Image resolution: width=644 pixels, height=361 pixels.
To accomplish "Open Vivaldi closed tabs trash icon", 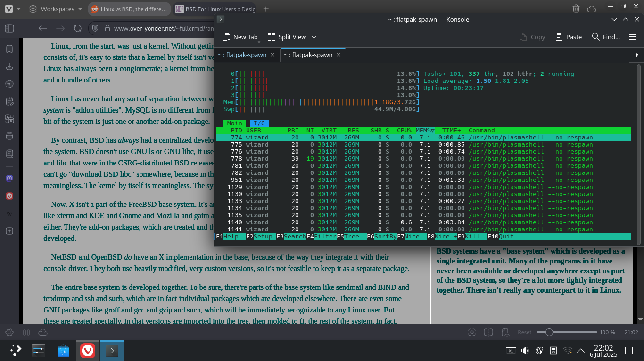I will [576, 8].
